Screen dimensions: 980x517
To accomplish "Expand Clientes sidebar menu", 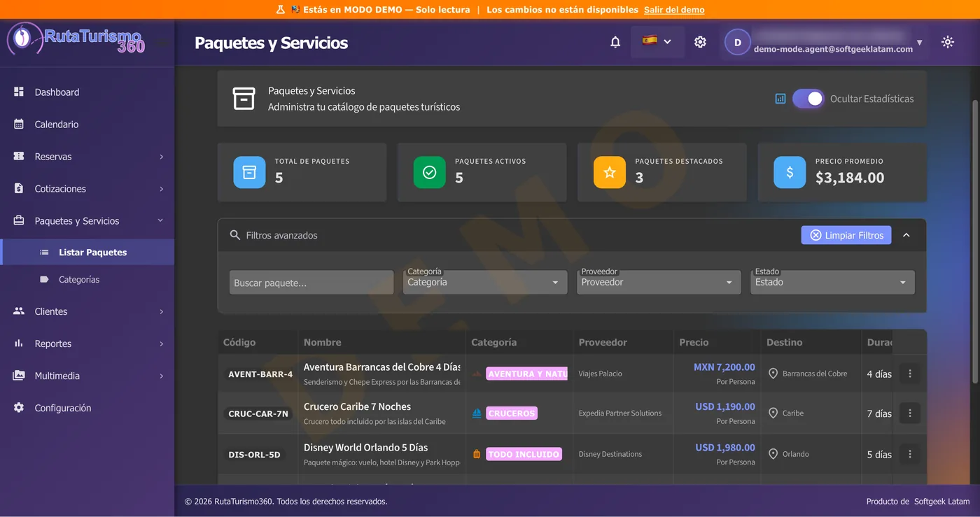I will click(87, 311).
